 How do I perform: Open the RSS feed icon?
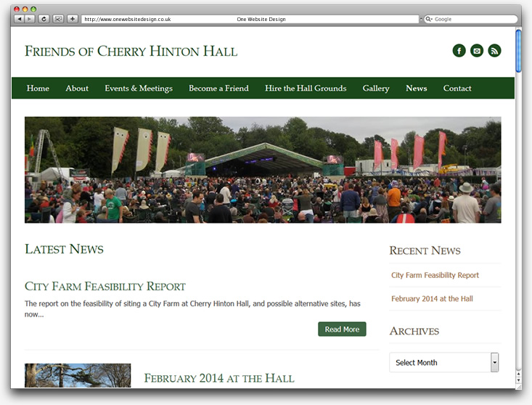(494, 51)
